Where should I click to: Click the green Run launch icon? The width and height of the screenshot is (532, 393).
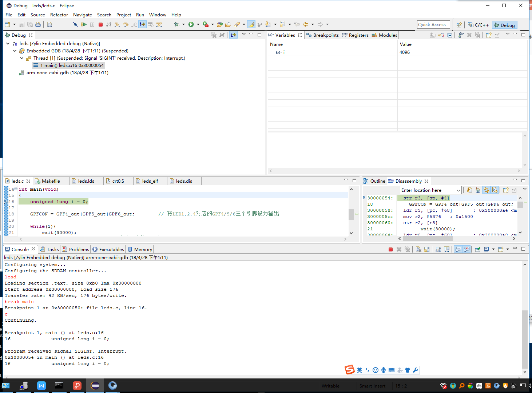(x=191, y=24)
